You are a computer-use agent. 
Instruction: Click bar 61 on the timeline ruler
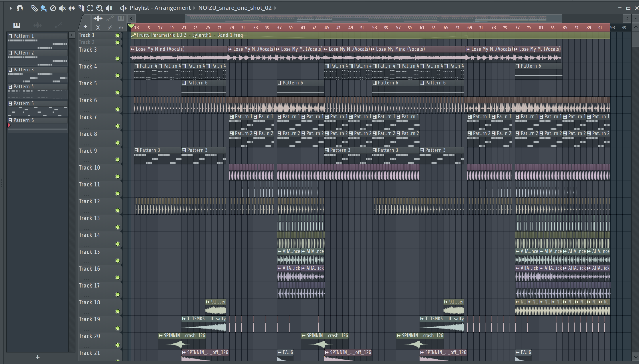coord(422,27)
